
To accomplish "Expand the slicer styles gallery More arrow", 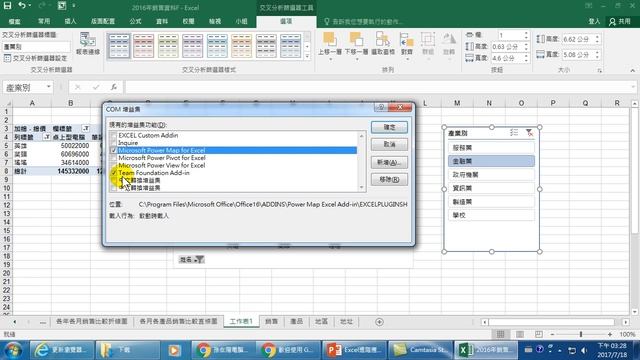I will (x=307, y=56).
